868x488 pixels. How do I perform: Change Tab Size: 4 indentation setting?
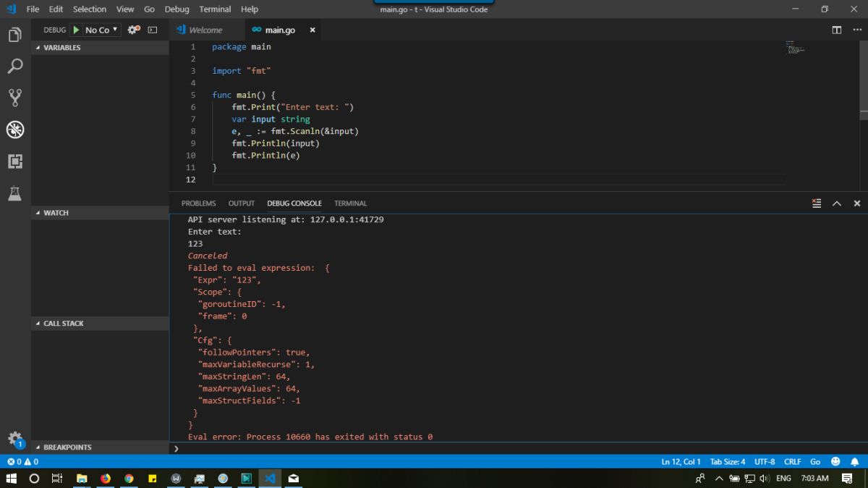coord(728,461)
